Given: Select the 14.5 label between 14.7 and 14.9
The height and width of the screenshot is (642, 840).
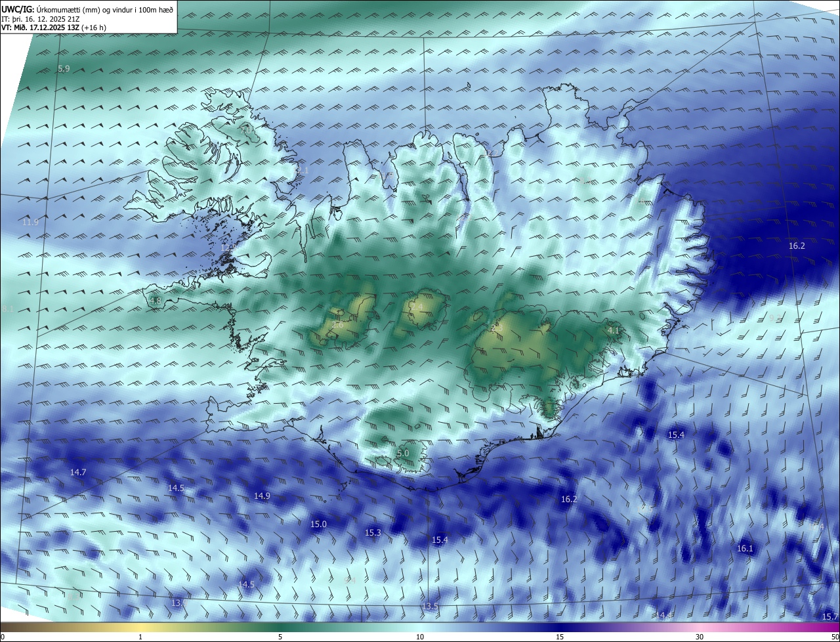Looking at the screenshot, I should click(x=176, y=488).
